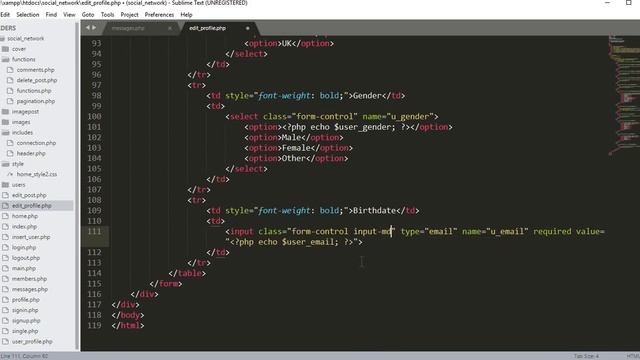Click the signin.php file icon

(x=5, y=310)
